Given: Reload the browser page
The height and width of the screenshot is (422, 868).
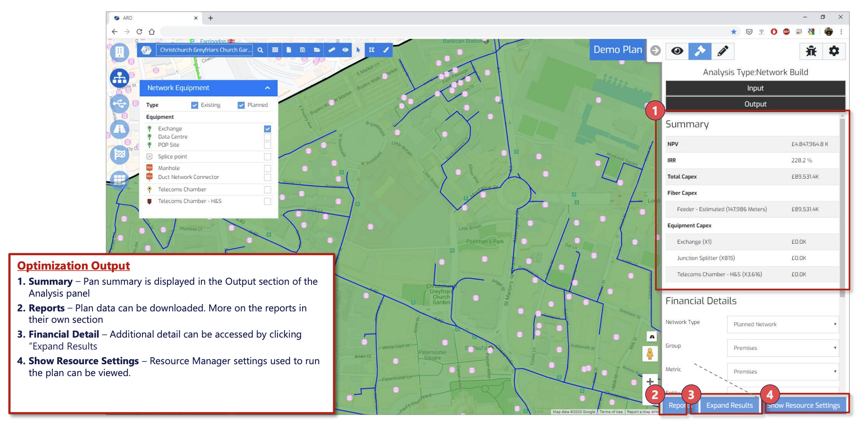Looking at the screenshot, I should [x=139, y=32].
